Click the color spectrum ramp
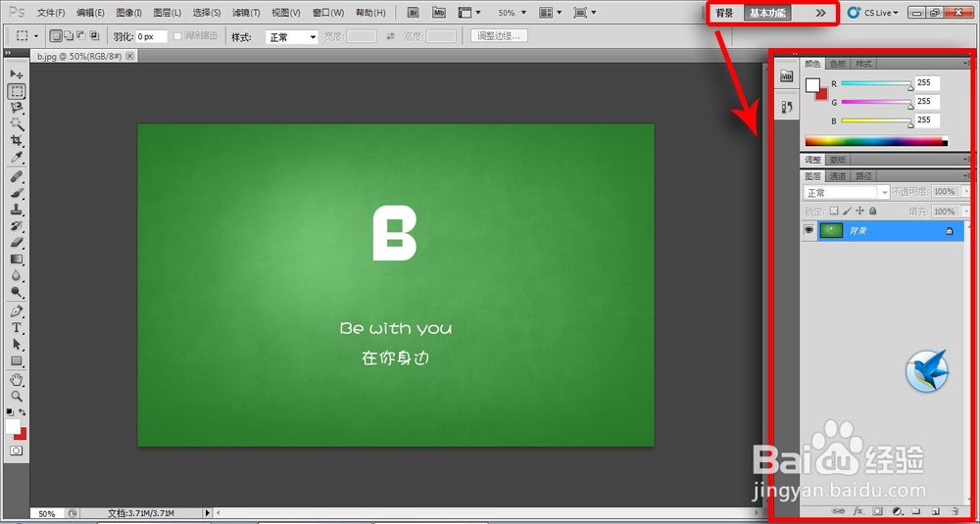This screenshot has width=980, height=524. [x=875, y=141]
